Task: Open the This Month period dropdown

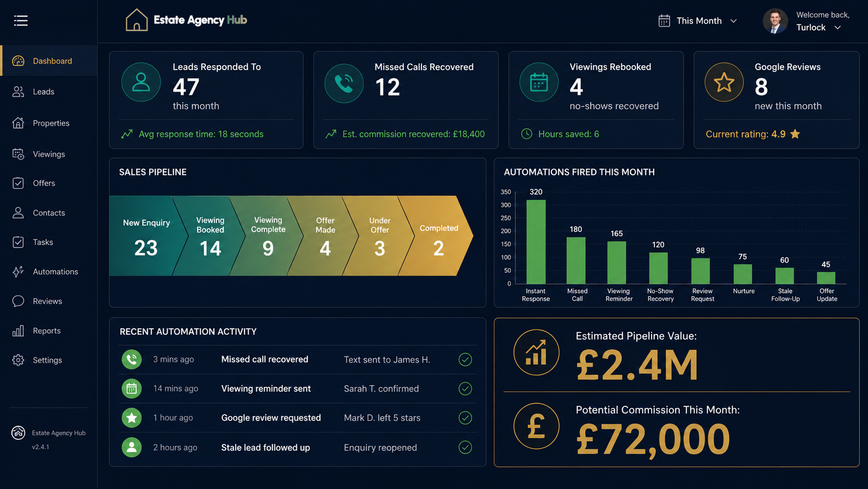Action: click(x=698, y=21)
